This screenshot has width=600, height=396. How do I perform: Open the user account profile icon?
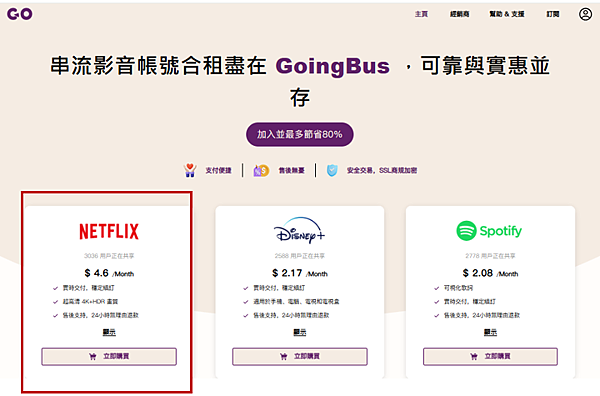[585, 14]
